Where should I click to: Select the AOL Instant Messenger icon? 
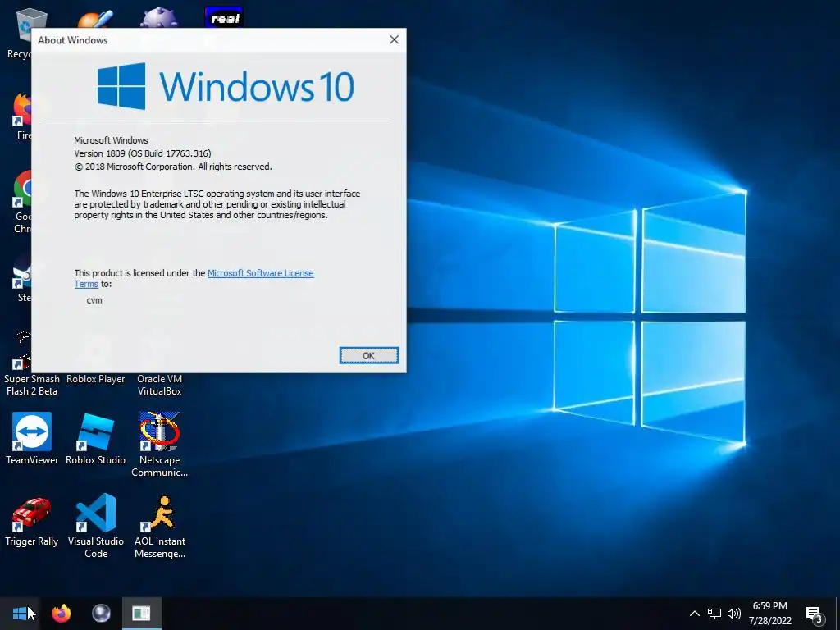159,525
